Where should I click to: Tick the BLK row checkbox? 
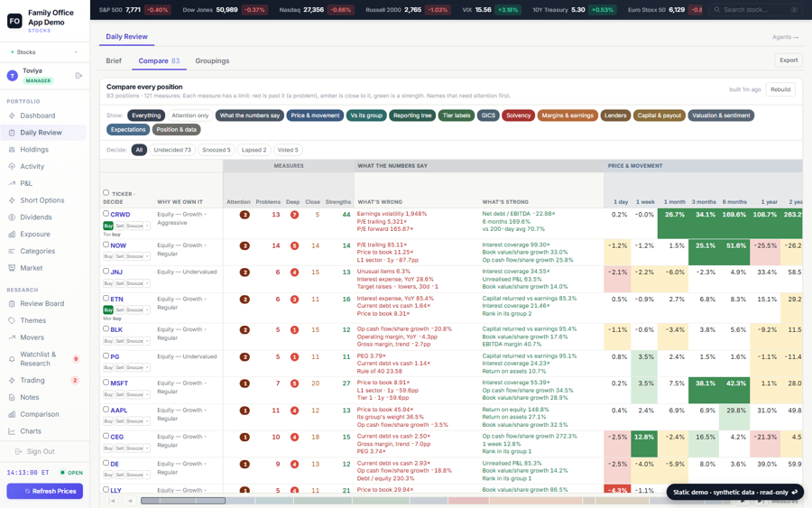(x=106, y=328)
